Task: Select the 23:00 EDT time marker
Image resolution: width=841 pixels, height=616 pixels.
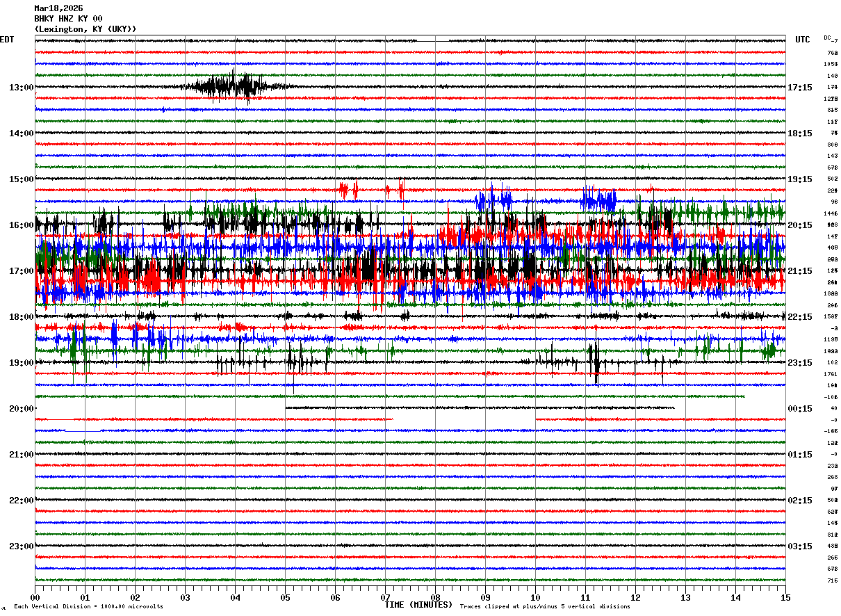Action: [x=21, y=546]
